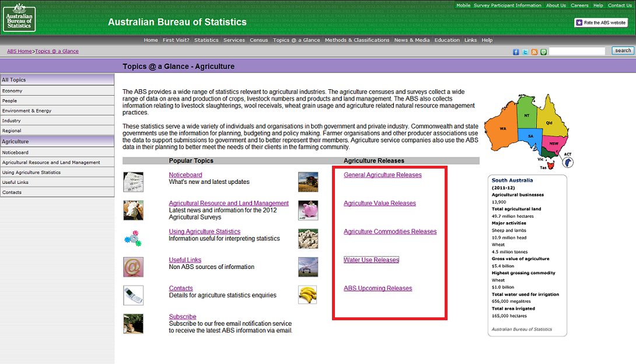Open the orange RSS feed icon
The height and width of the screenshot is (364, 636).
coord(534,51)
